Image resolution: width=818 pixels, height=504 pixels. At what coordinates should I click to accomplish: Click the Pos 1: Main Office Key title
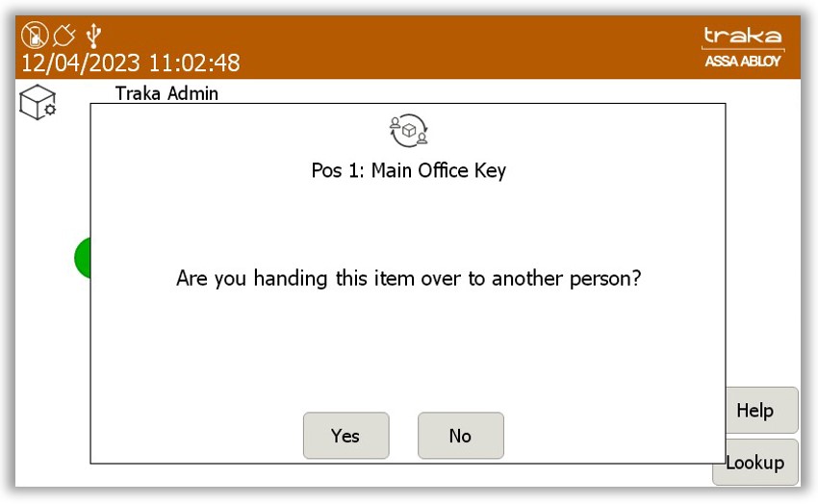[408, 170]
